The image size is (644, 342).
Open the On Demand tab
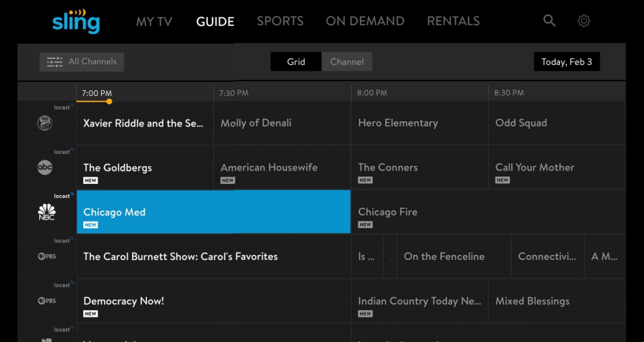tap(365, 21)
